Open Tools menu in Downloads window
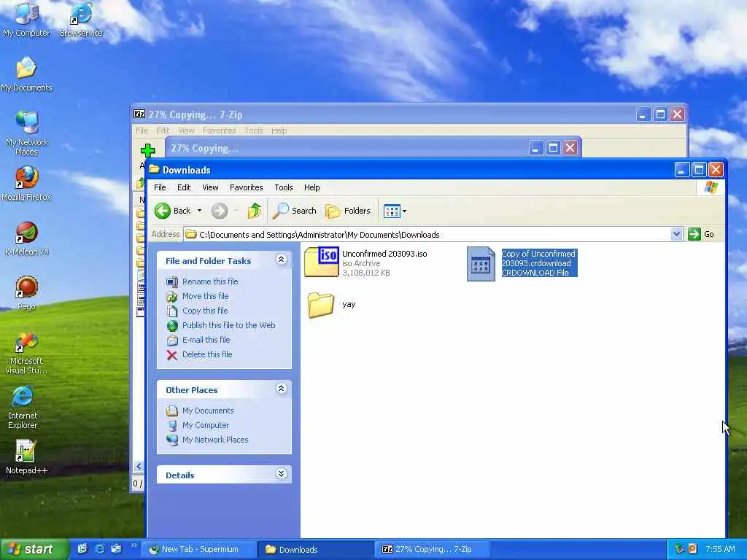Viewport: 747px width, 560px height. click(284, 187)
